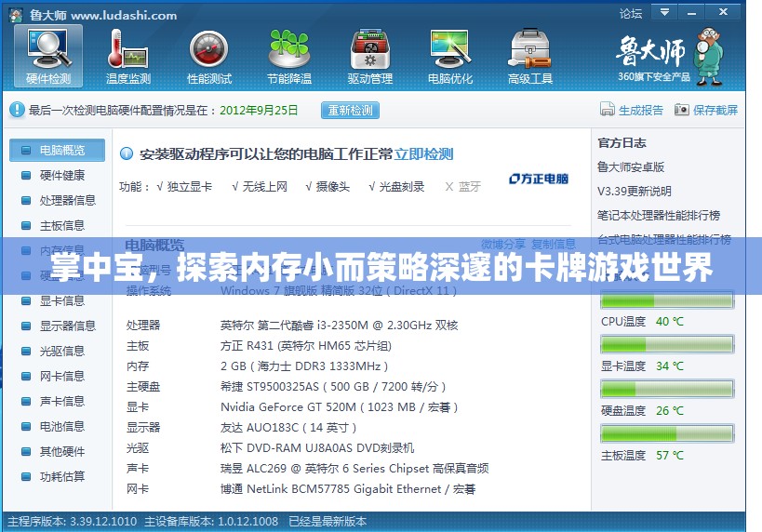Click the CPU温度 temperature bar
Image resolution: width=762 pixels, height=532 pixels.
click(x=667, y=300)
